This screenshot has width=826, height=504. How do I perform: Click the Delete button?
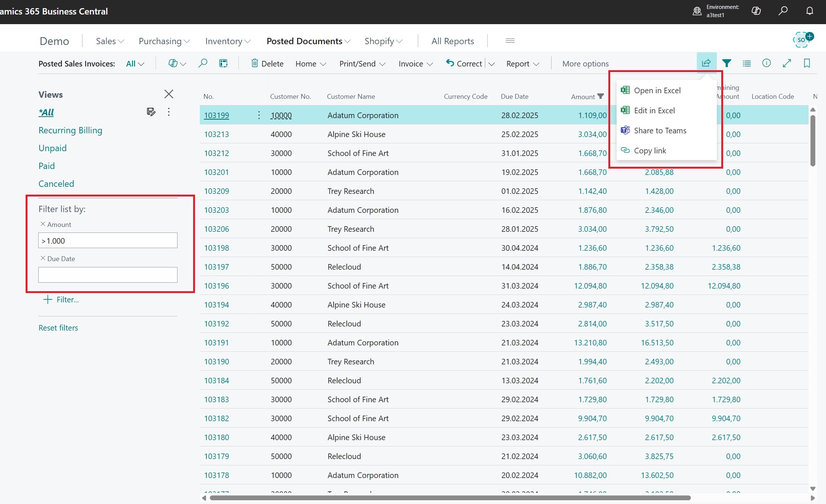click(267, 64)
